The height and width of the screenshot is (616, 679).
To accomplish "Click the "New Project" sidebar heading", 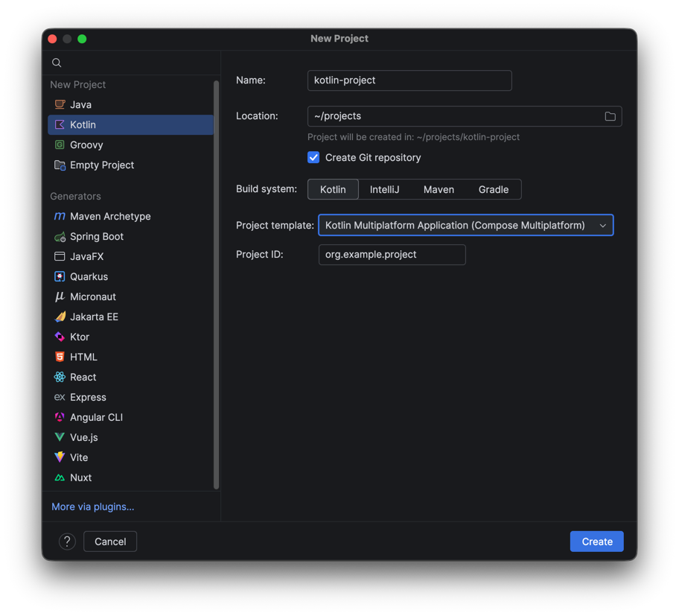I will pos(78,84).
